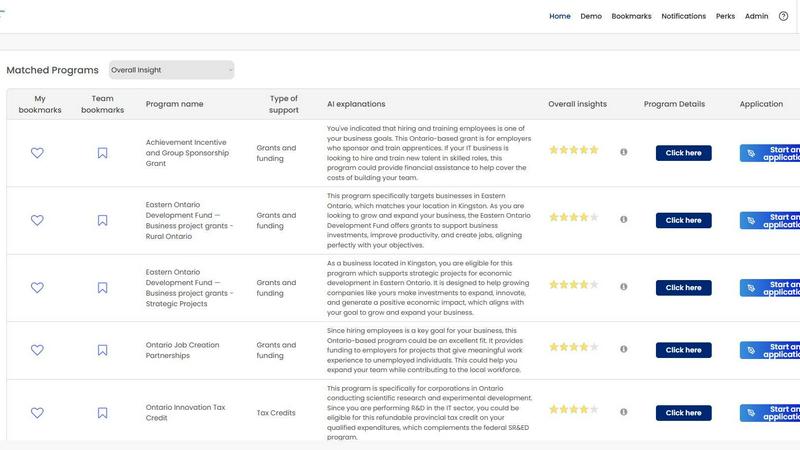Click info icon for Achievement Incentive insights
Viewport: 800px width, 450px height.
tap(624, 152)
